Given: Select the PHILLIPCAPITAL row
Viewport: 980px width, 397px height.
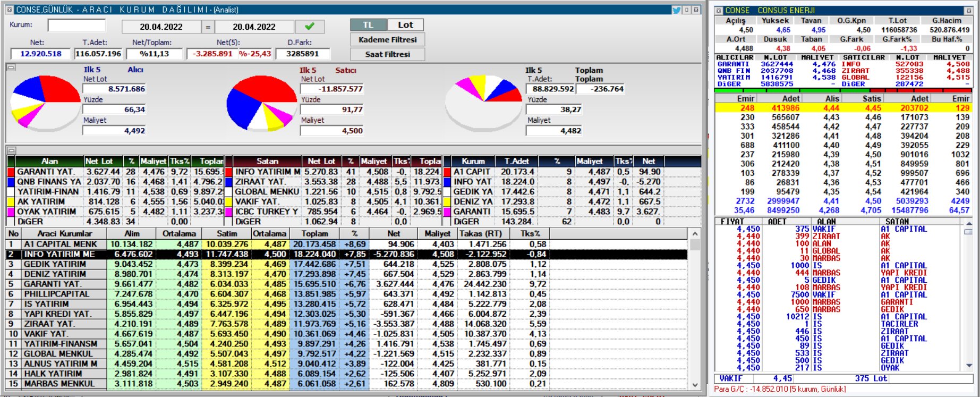Looking at the screenshot, I should pyautogui.click(x=347, y=294).
